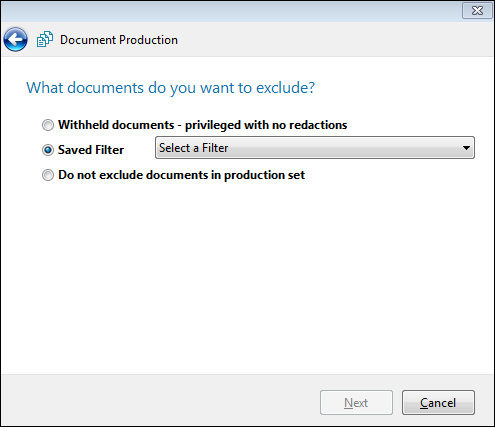This screenshot has height=427, width=495.
Task: Close the Document Production wizard window
Action: pos(477,11)
